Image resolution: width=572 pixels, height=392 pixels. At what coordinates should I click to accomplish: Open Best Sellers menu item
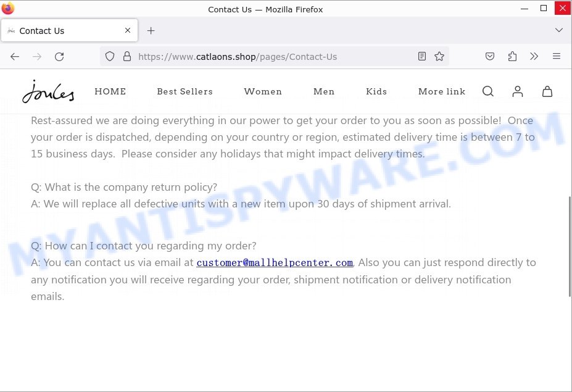(x=185, y=91)
